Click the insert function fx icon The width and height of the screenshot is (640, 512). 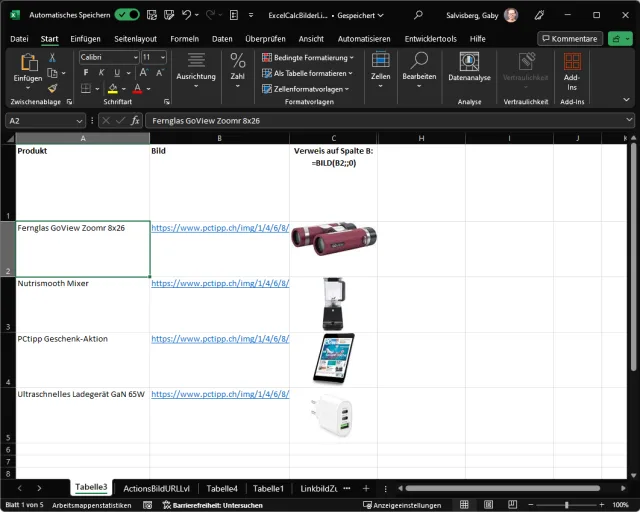(135, 120)
